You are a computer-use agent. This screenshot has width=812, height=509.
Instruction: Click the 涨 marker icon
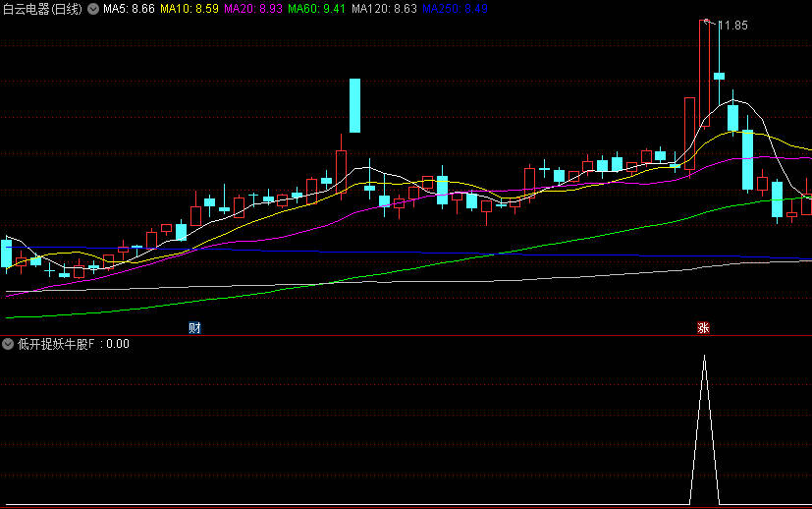(x=703, y=327)
